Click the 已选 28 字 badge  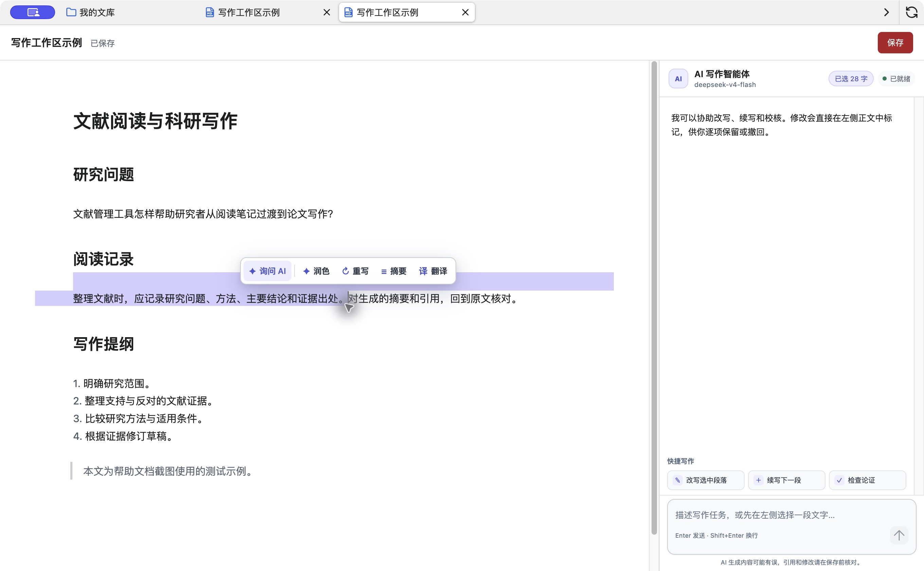pyautogui.click(x=851, y=79)
